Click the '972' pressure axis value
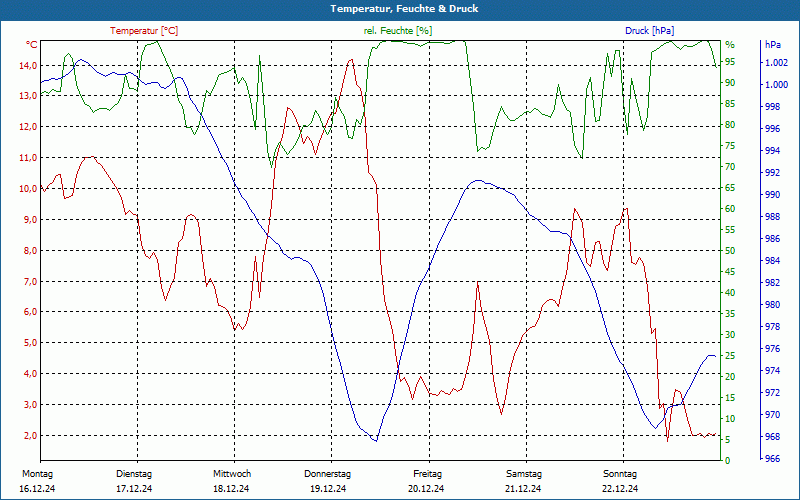 click(772, 393)
